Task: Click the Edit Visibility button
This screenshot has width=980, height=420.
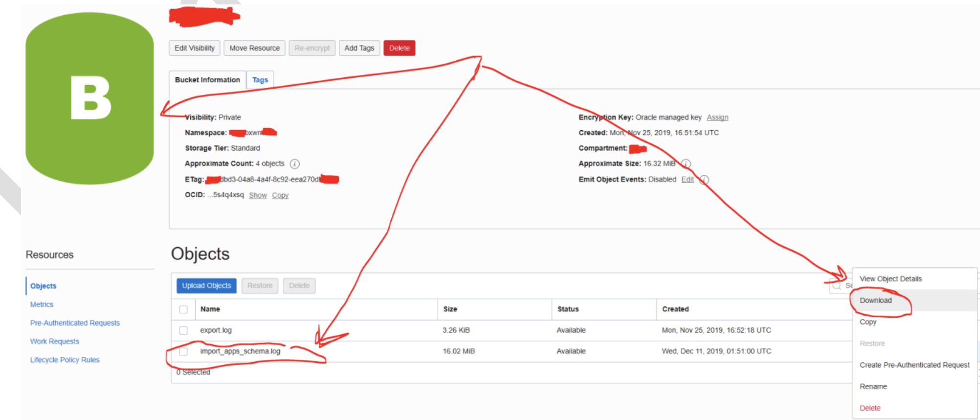Action: tap(194, 48)
